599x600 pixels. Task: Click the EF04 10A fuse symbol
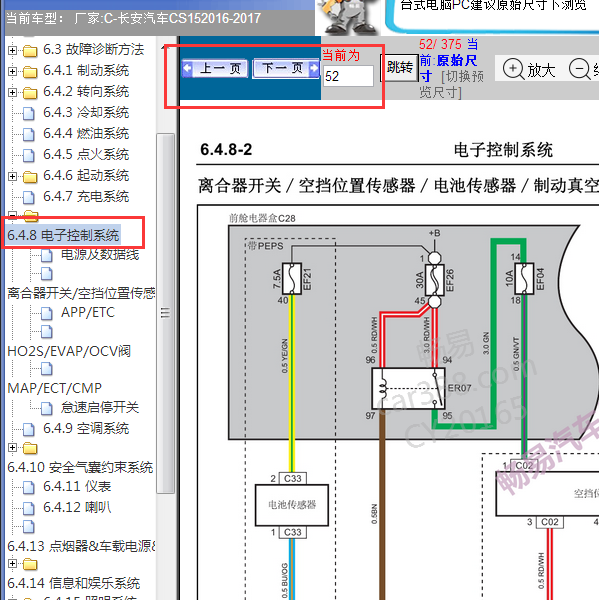click(x=525, y=278)
